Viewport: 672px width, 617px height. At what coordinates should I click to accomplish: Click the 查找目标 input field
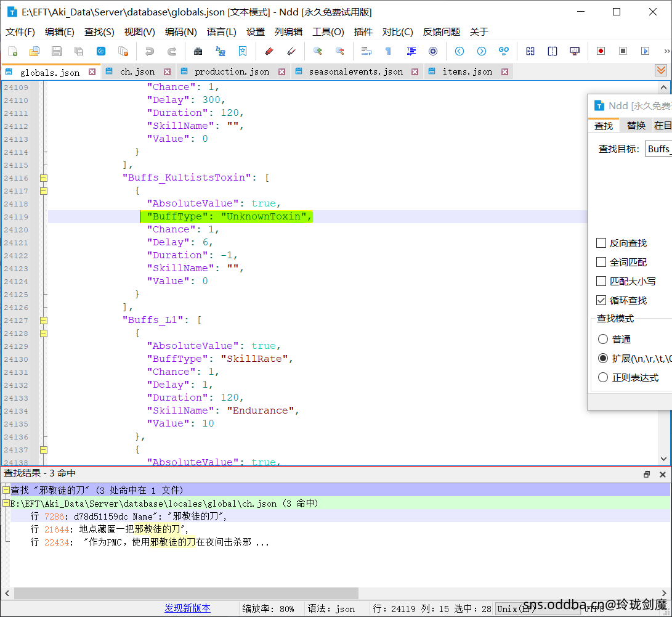tap(658, 149)
